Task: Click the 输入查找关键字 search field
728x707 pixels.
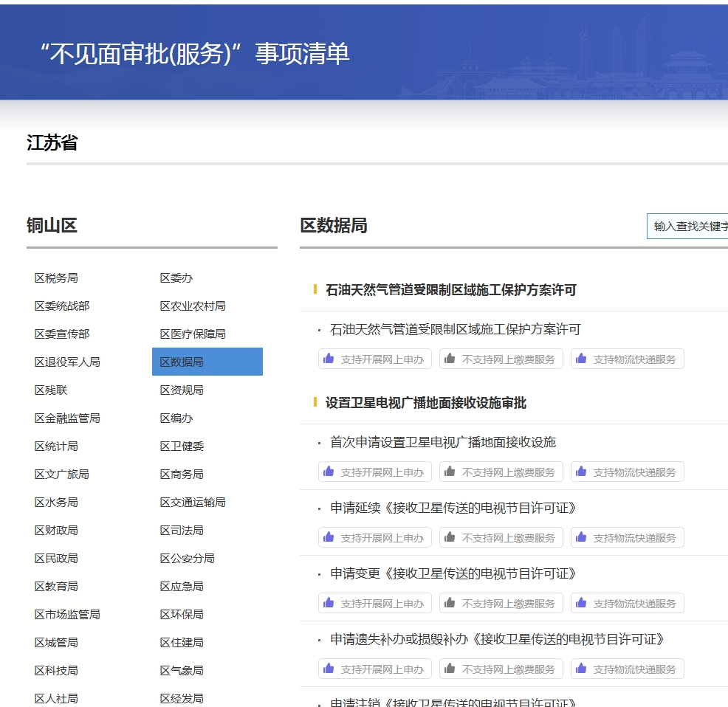Action: (x=688, y=226)
